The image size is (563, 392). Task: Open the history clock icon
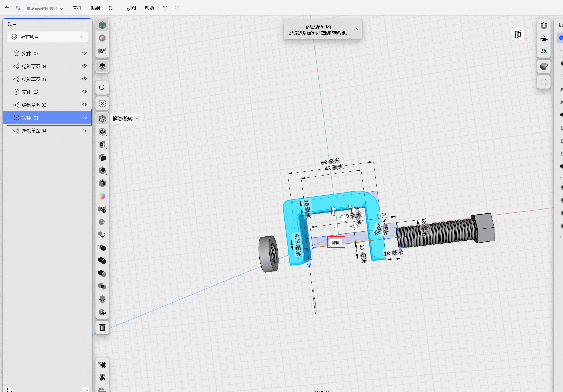544,82
